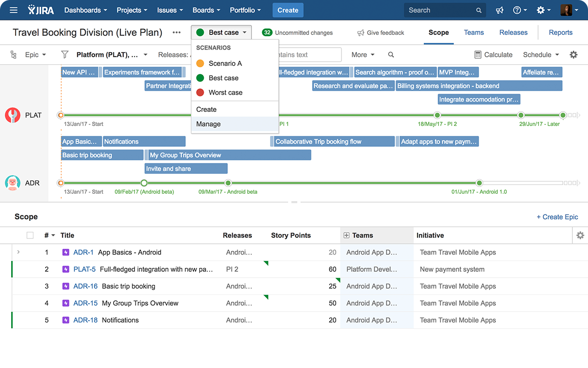The width and height of the screenshot is (588, 368).
Task: Select all rows checkbox in Scope header
Action: (x=30, y=236)
